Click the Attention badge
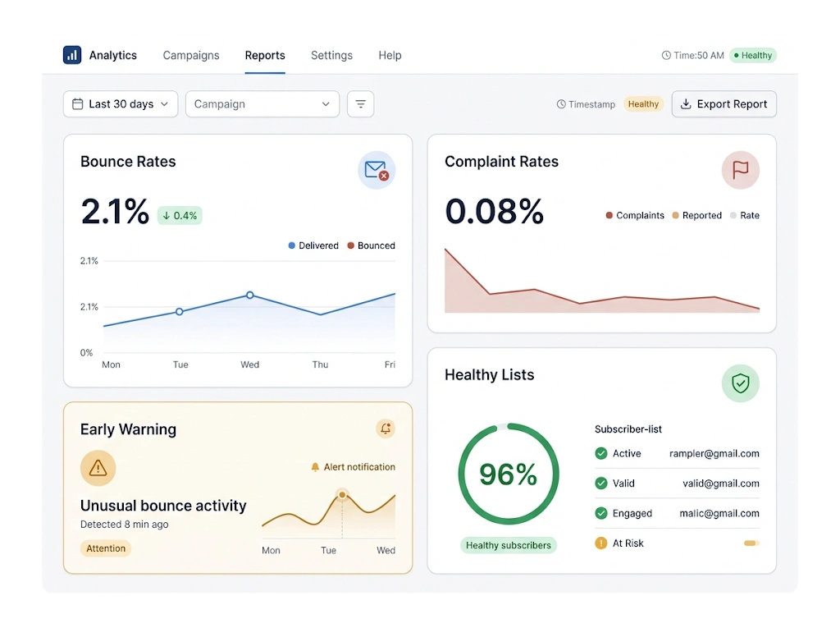The height and width of the screenshot is (628, 840). coord(106,548)
